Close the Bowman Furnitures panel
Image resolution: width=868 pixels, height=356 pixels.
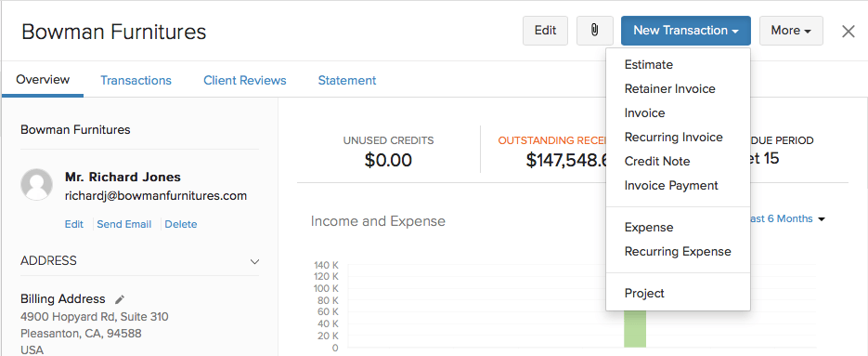(x=849, y=31)
